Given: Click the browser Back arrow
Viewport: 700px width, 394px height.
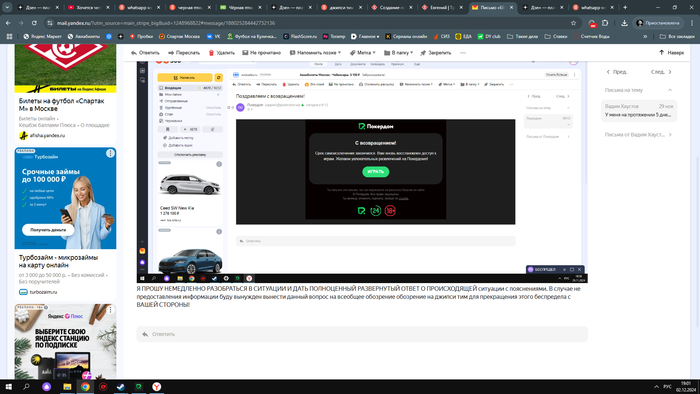Looking at the screenshot, I should [8, 23].
